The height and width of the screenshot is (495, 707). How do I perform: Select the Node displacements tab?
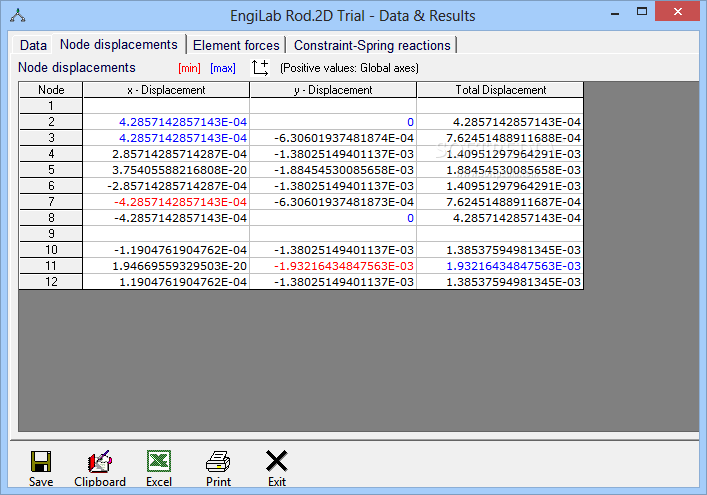click(119, 44)
